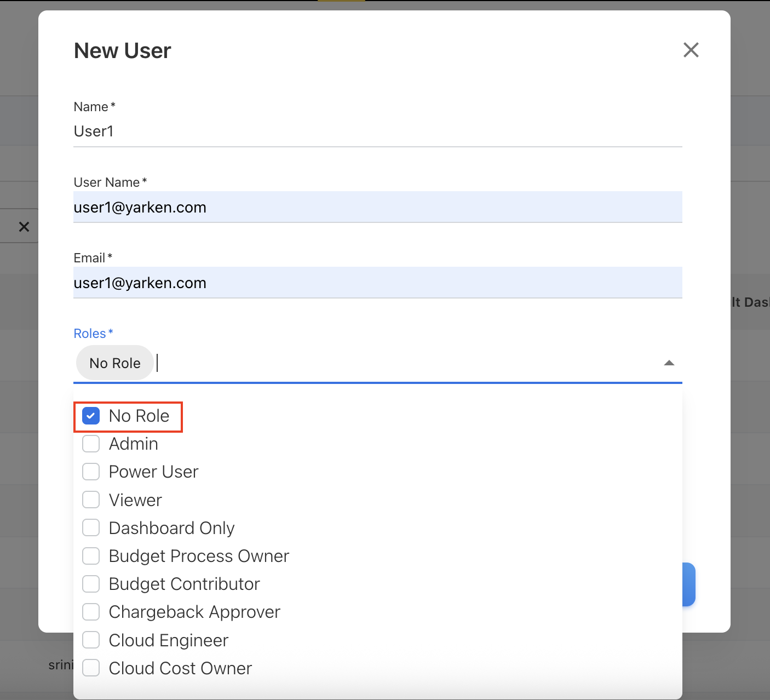Tick the Chargeback Approver checkbox

[x=91, y=612]
